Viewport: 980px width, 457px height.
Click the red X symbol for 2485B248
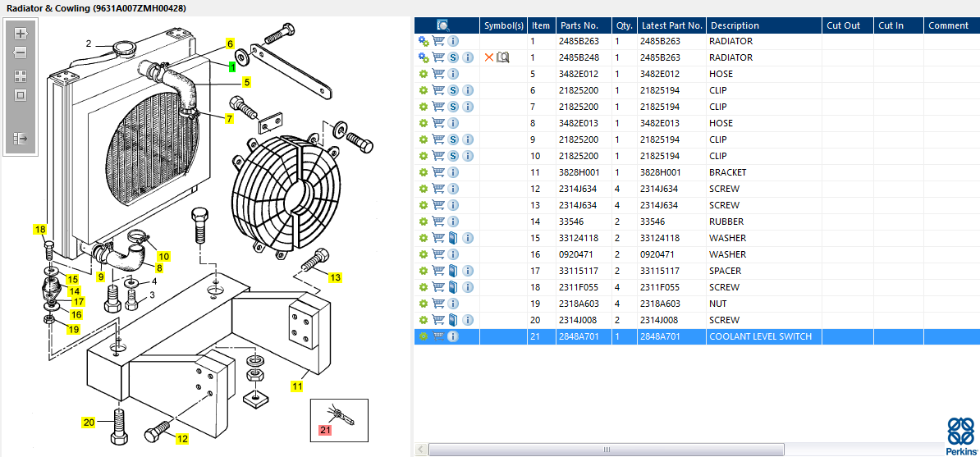489,57
